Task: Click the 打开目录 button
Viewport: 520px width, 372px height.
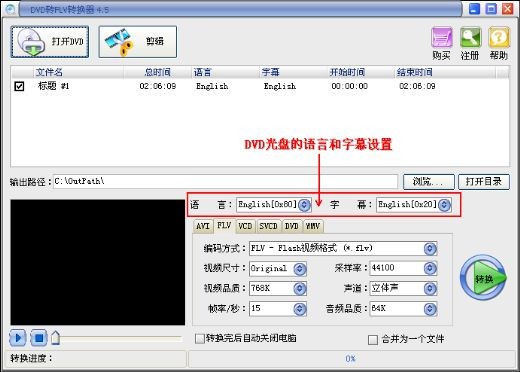Action: coord(484,182)
